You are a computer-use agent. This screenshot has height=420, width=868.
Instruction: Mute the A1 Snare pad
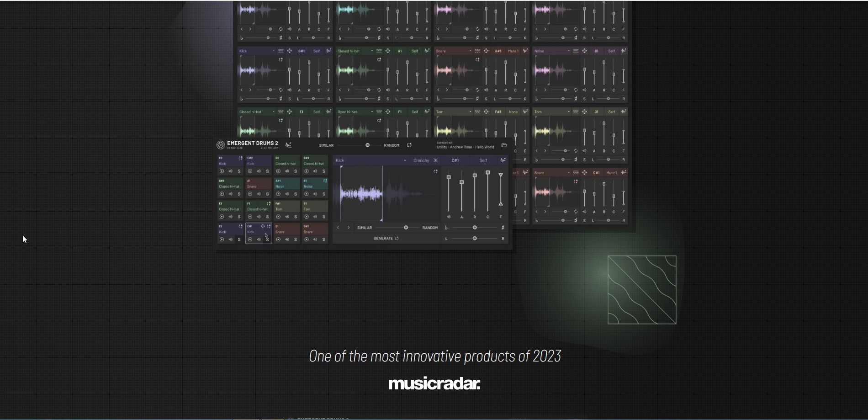tap(259, 194)
